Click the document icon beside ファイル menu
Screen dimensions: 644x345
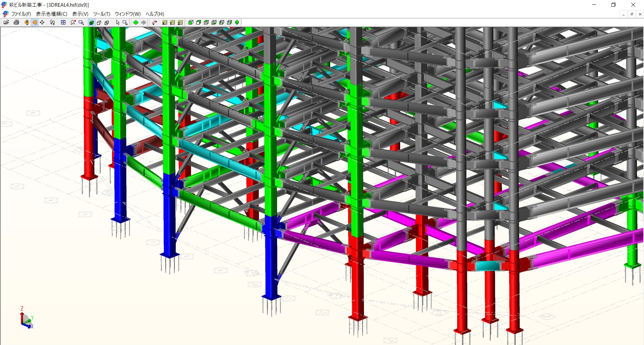(5, 14)
